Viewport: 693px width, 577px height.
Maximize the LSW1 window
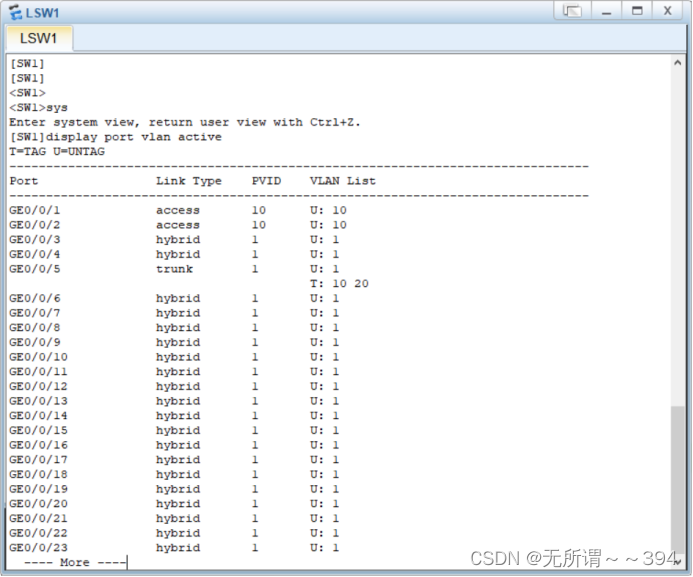637,11
